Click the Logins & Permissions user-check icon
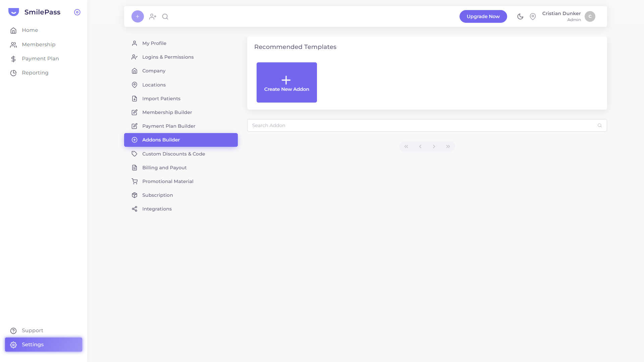The image size is (644, 362). click(x=135, y=57)
